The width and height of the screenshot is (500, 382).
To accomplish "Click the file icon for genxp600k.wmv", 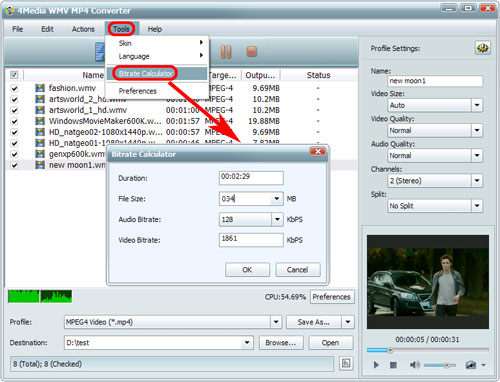I will point(40,154).
